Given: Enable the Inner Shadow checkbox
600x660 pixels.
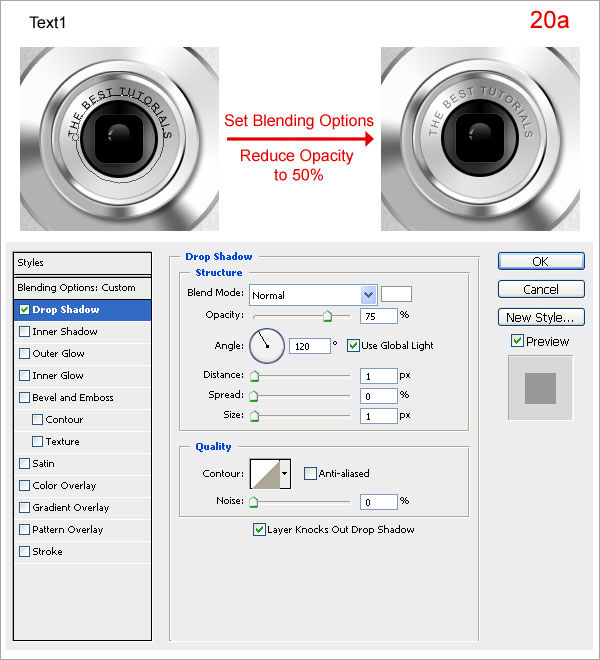Looking at the screenshot, I should point(24,332).
